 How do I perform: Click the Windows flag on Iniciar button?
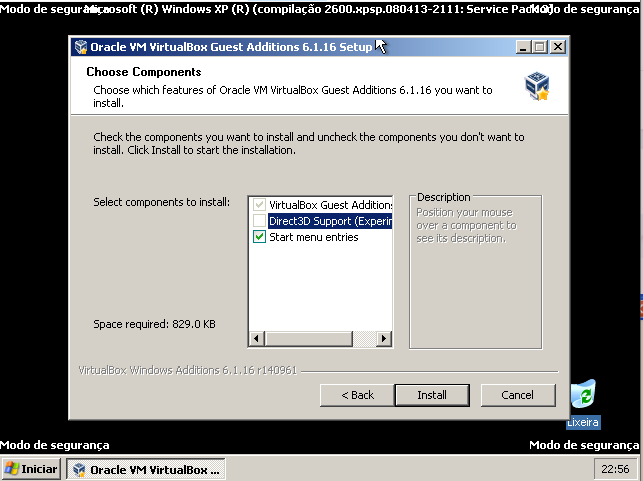11,469
